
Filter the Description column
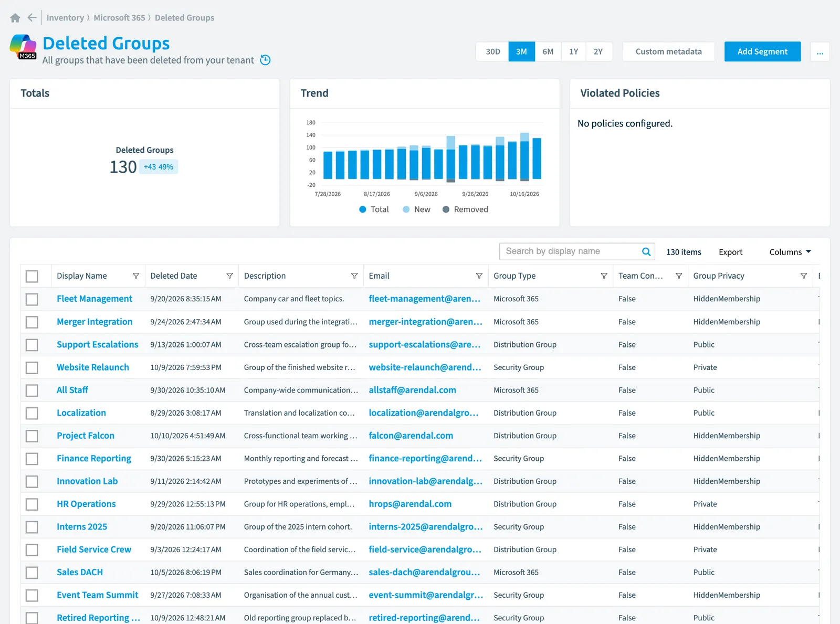(354, 276)
